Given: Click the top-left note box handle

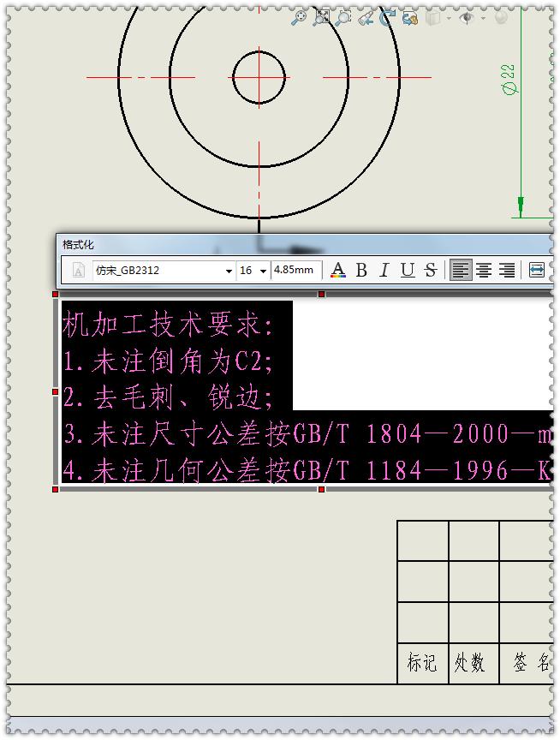Looking at the screenshot, I should (x=55, y=295).
